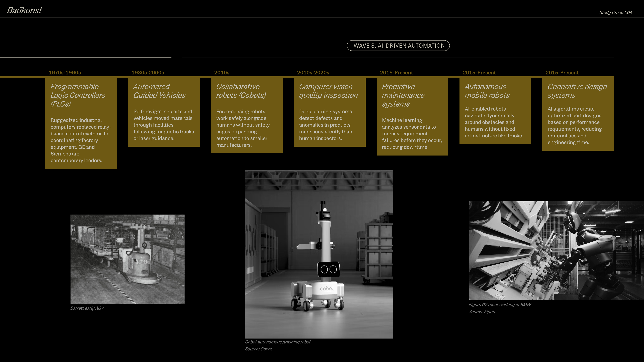Select the 1970s-1990s timeline marker
644x362 pixels.
coord(65,72)
